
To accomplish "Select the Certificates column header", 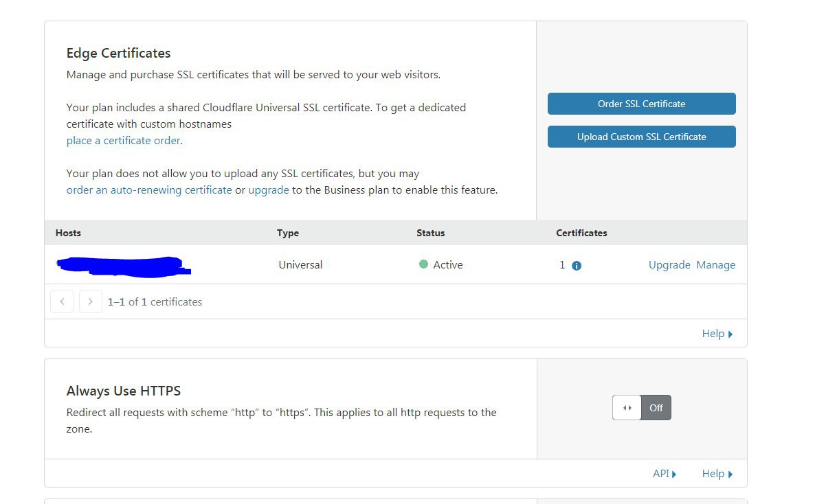I will click(582, 233).
